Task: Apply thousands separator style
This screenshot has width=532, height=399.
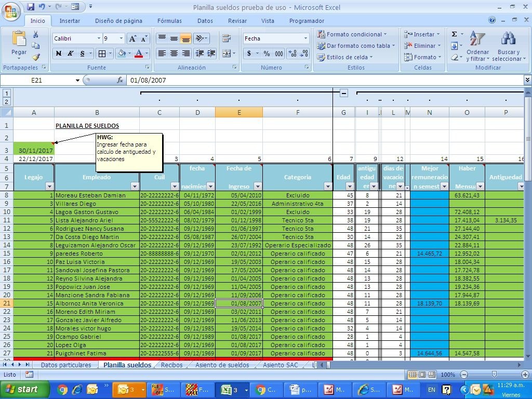Action: tap(279, 54)
